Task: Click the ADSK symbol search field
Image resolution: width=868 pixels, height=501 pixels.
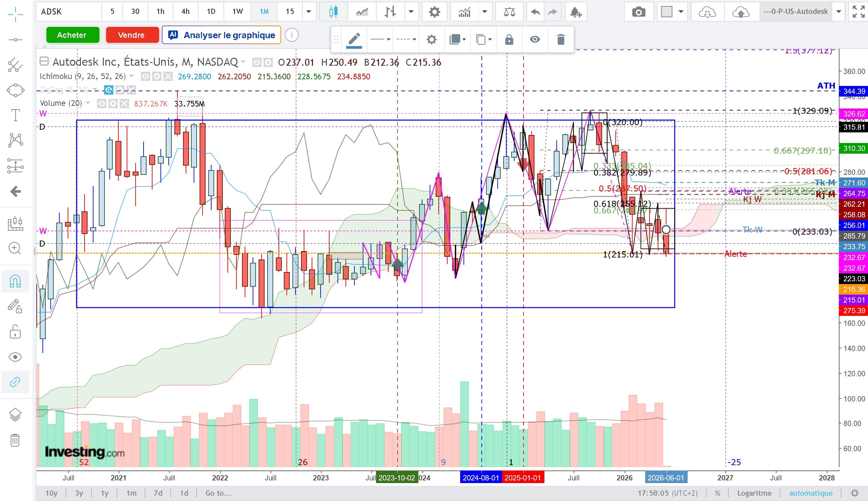Action: click(x=69, y=12)
